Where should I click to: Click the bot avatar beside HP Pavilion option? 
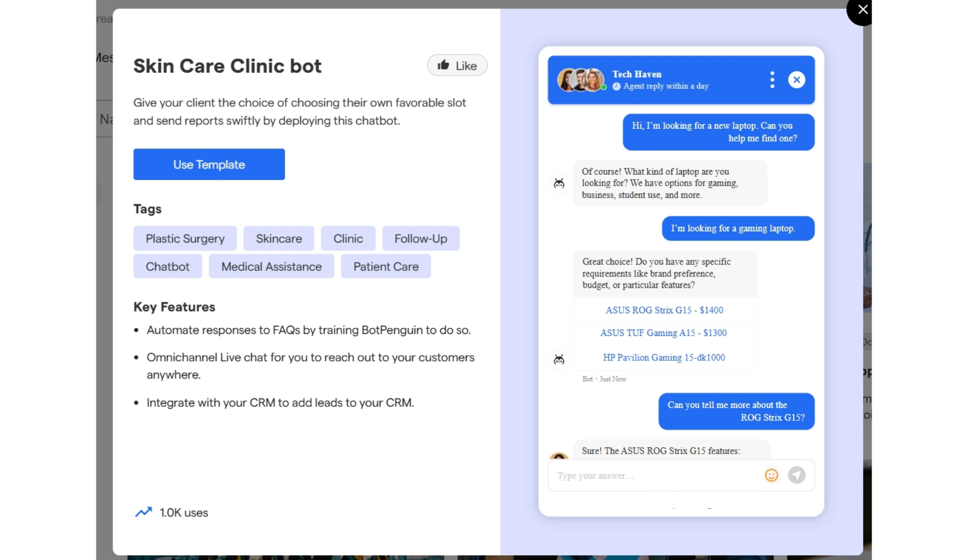click(x=559, y=360)
